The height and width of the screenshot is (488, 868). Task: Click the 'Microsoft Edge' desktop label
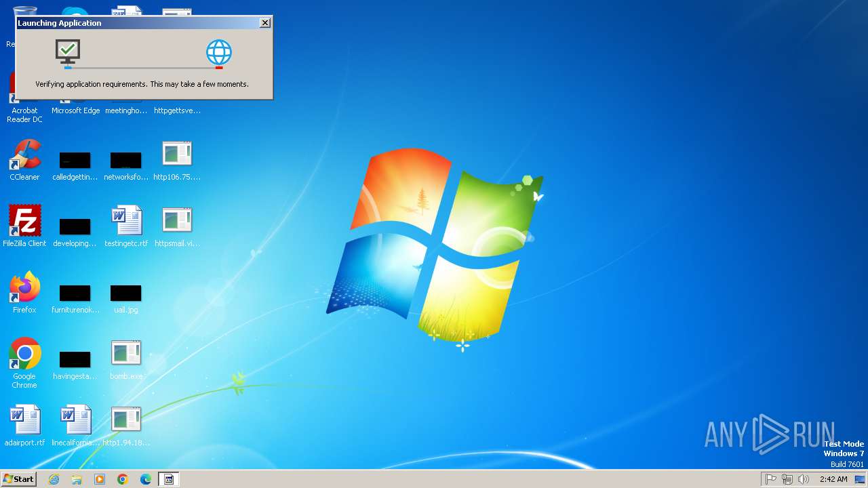point(75,110)
